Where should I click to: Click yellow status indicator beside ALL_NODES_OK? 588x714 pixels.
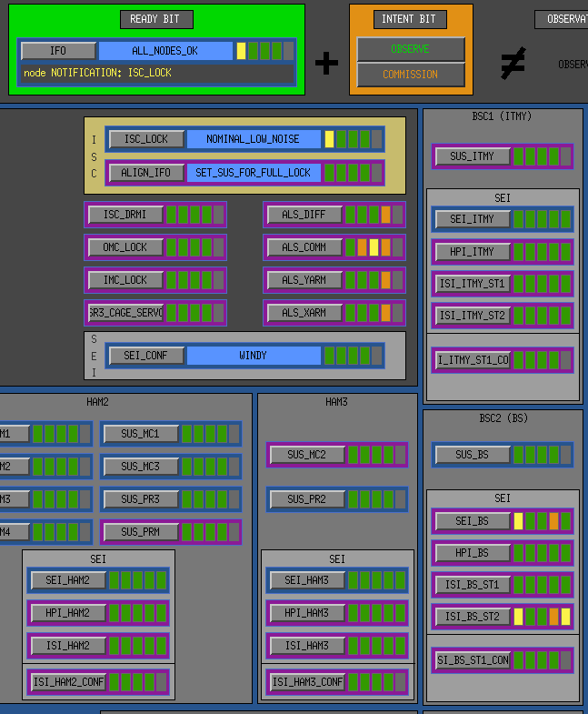pyautogui.click(x=241, y=51)
